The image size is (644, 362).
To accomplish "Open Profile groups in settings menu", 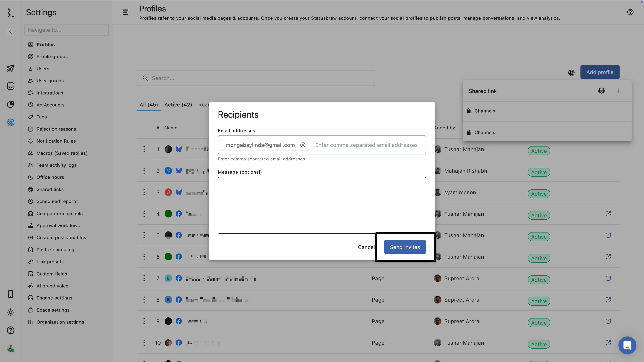I will click(52, 56).
